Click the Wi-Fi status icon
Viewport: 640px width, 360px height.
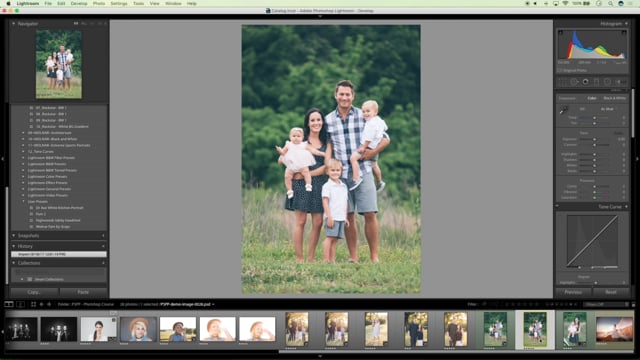(565, 4)
